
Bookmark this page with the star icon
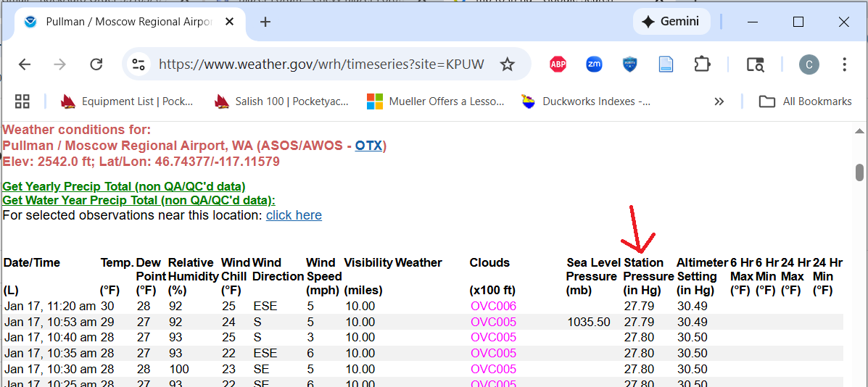pos(507,64)
